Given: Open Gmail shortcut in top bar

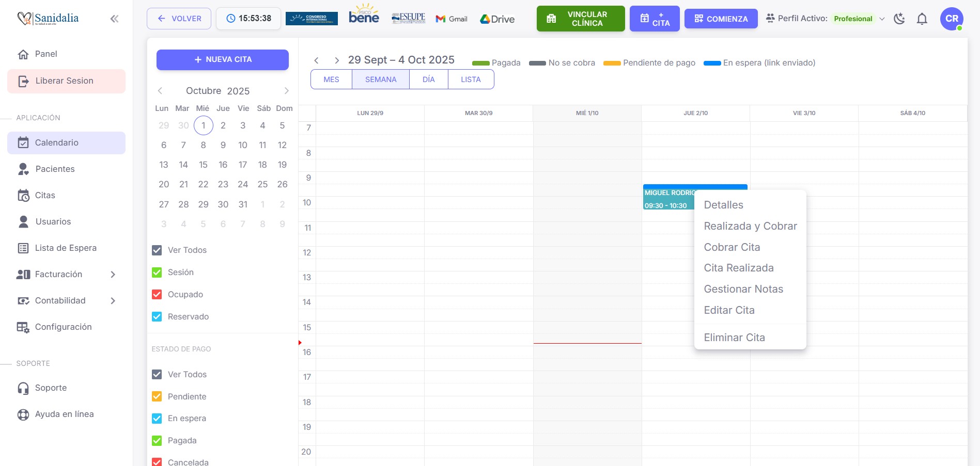Looking at the screenshot, I should [x=452, y=19].
